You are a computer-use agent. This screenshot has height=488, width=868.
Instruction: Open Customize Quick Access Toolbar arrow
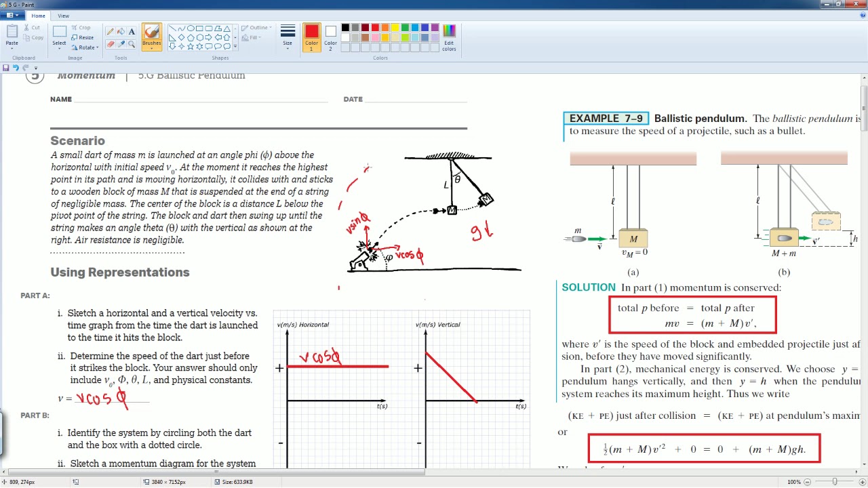[x=36, y=68]
